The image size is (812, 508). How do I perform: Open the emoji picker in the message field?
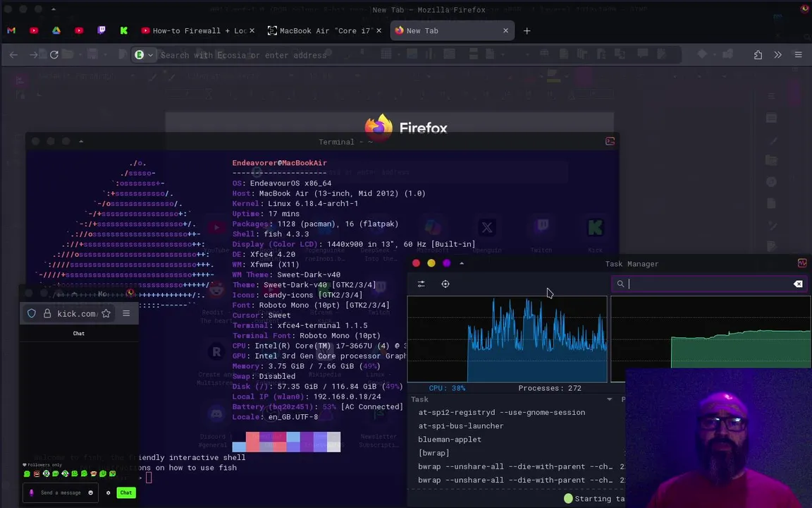point(91,492)
